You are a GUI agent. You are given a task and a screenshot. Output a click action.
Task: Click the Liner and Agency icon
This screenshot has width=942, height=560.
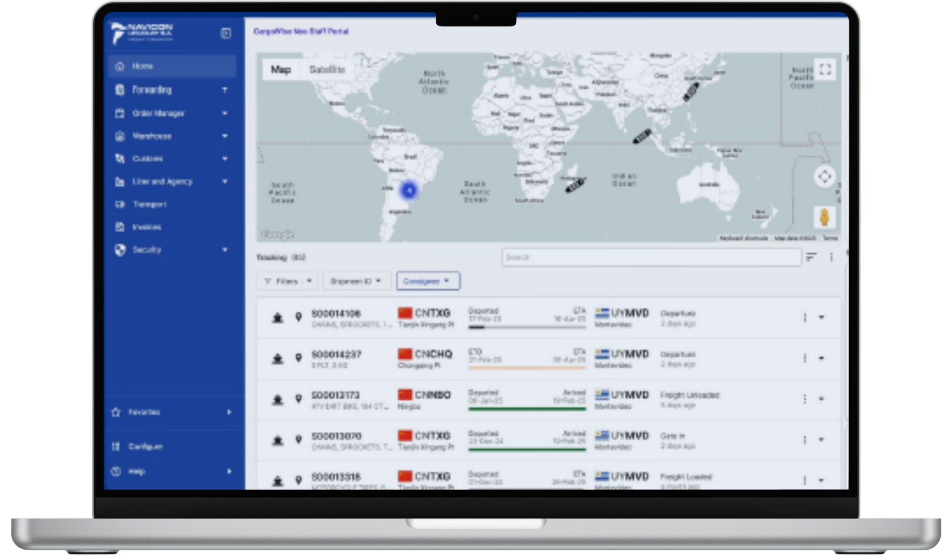pyautogui.click(x=120, y=181)
